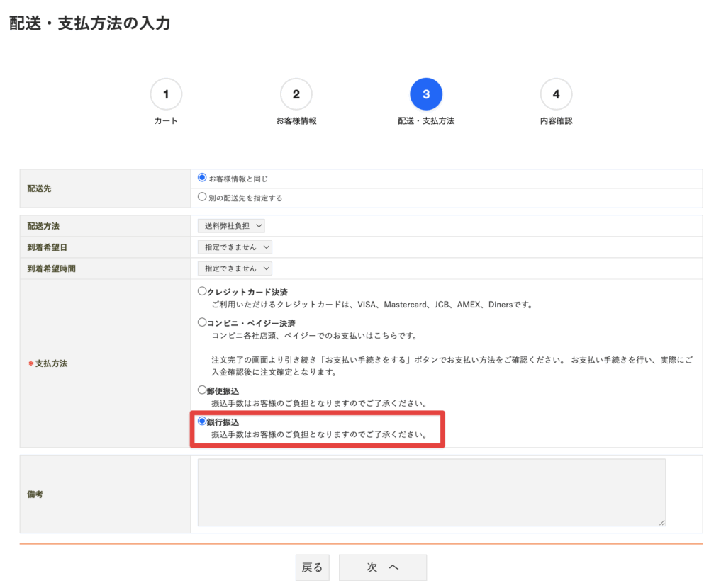This screenshot has height=588, width=726.
Task: Choose コンビニ・ペイジー決済 payment option
Action: tap(202, 322)
